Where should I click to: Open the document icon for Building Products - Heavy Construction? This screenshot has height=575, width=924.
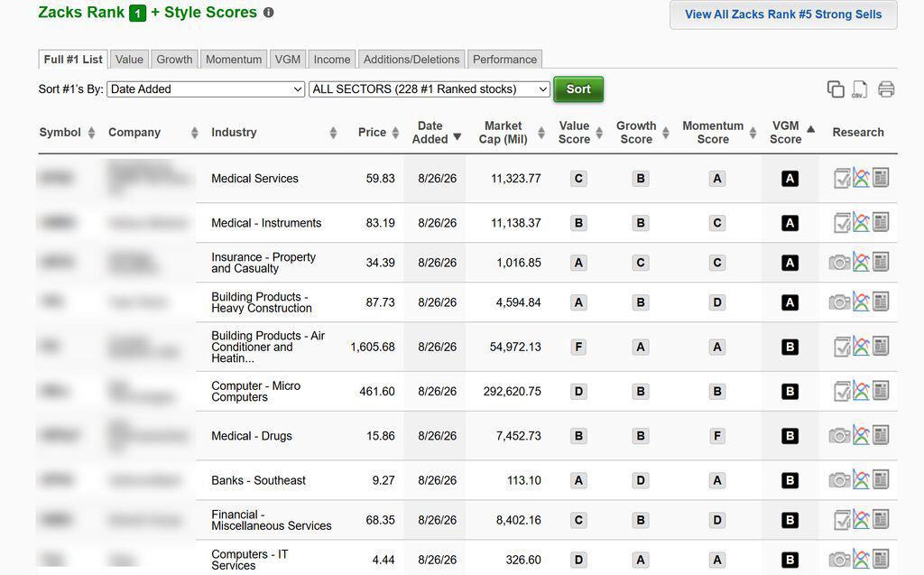[881, 302]
